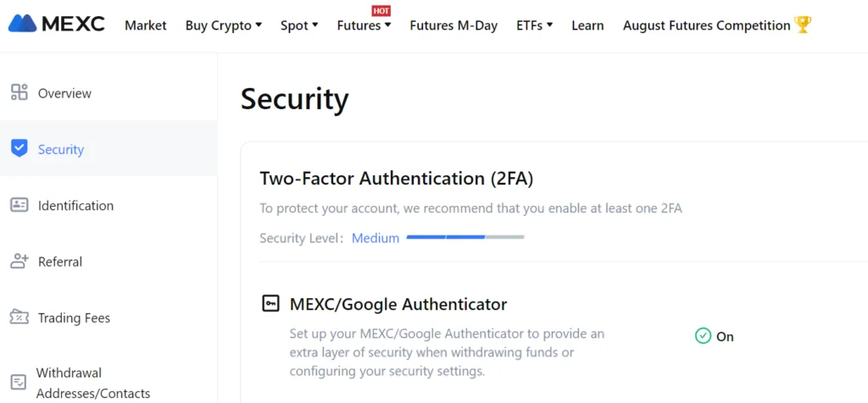
Task: Open the Futures dropdown menu
Action: tap(364, 25)
